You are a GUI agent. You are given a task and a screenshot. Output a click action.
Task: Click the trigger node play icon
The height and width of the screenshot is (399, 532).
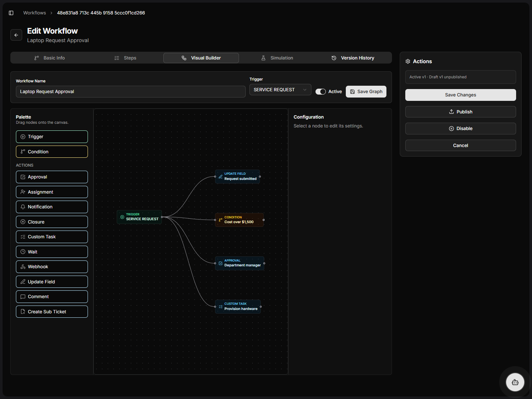(122, 217)
